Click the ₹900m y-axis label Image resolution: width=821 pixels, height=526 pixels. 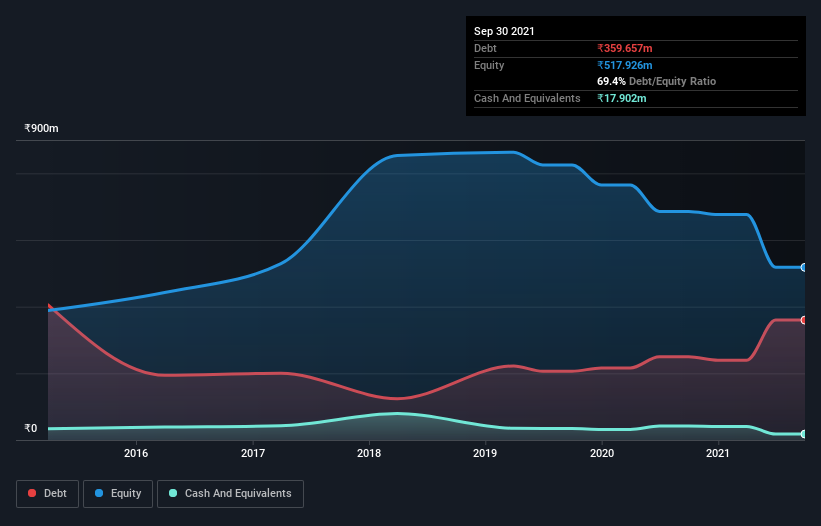click(41, 128)
